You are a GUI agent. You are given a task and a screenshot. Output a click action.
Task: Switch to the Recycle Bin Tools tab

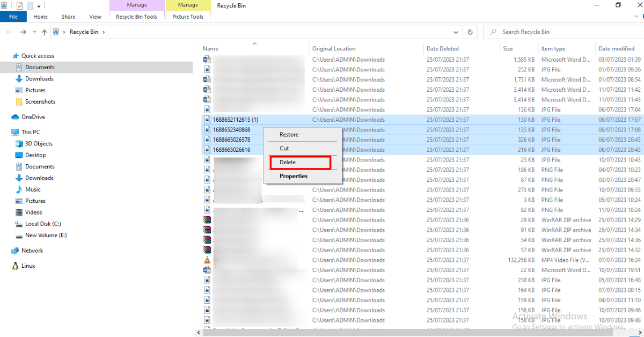(136, 17)
